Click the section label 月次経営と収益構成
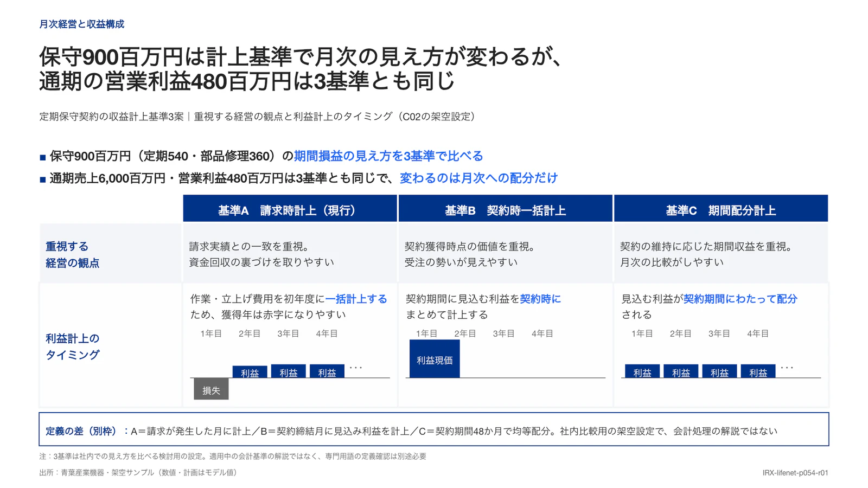Viewport: 868px width, 488px height. [81, 24]
